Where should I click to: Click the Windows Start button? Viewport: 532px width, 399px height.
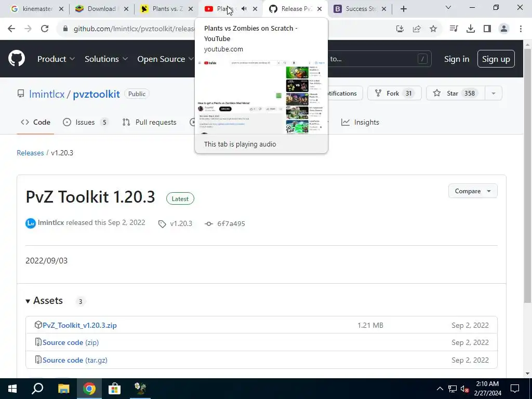click(x=12, y=389)
